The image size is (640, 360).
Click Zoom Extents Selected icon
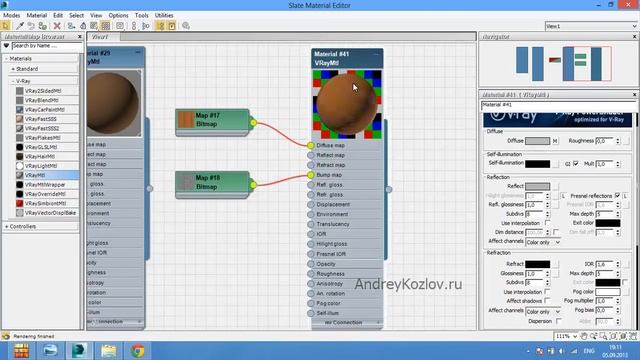pyautogui.click(x=623, y=336)
